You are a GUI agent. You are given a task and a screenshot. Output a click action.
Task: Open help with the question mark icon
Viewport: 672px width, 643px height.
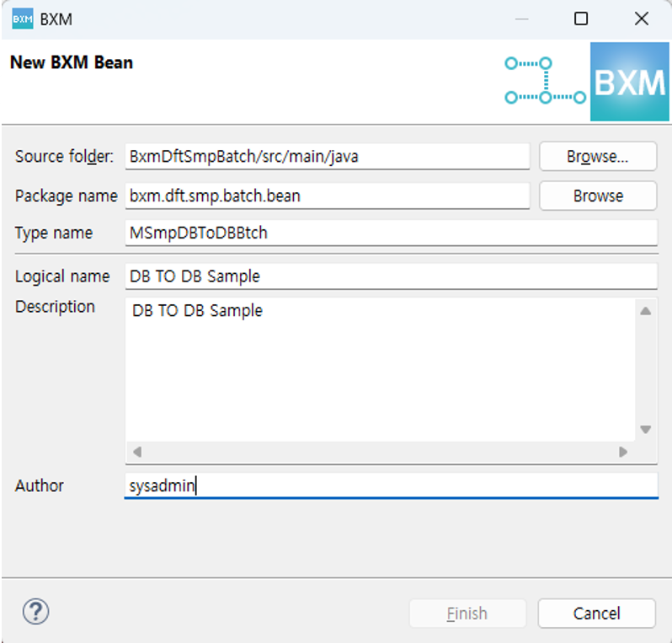tap(35, 612)
